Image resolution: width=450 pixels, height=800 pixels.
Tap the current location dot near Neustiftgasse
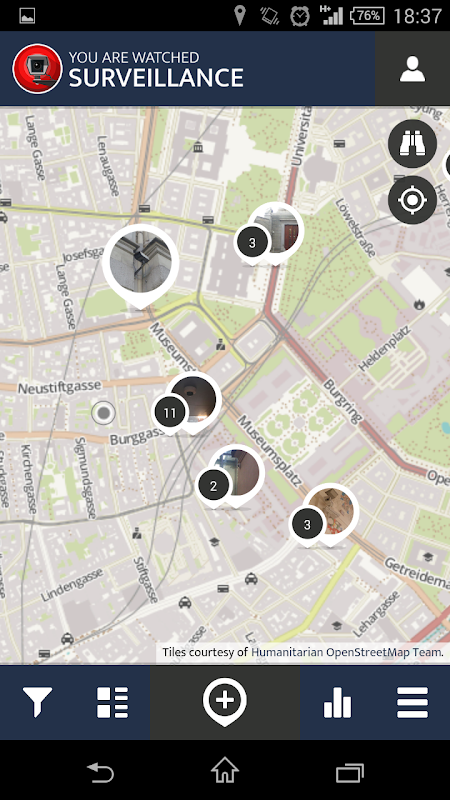pyautogui.click(x=104, y=413)
